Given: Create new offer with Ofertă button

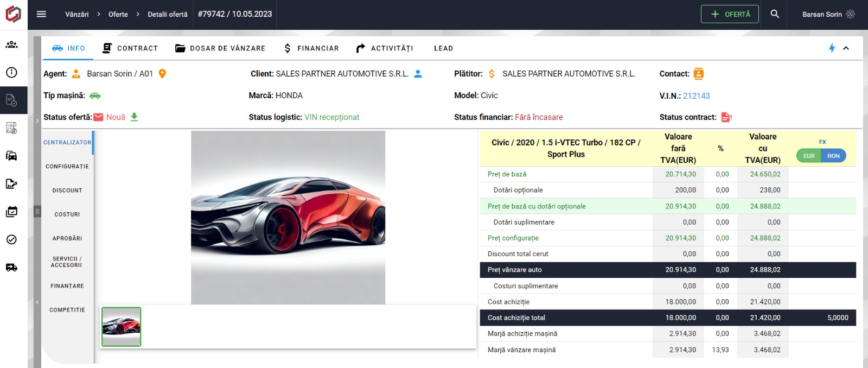Looking at the screenshot, I should coord(730,14).
